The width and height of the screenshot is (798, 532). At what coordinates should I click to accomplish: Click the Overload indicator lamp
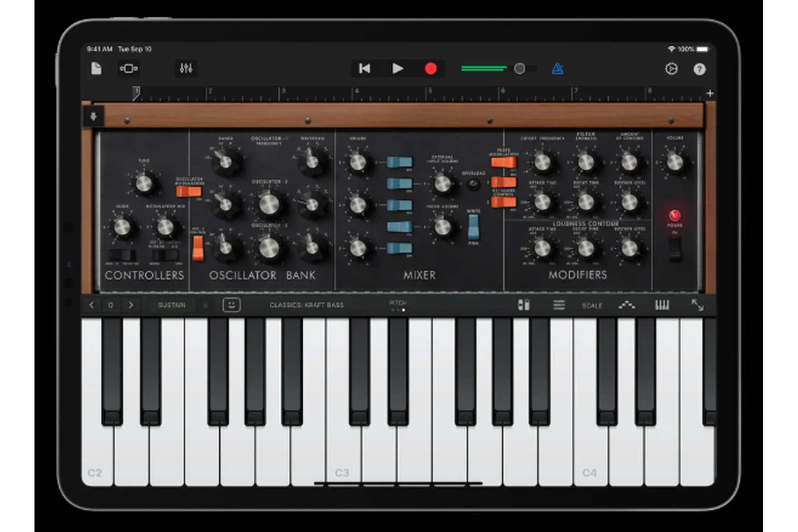473,184
